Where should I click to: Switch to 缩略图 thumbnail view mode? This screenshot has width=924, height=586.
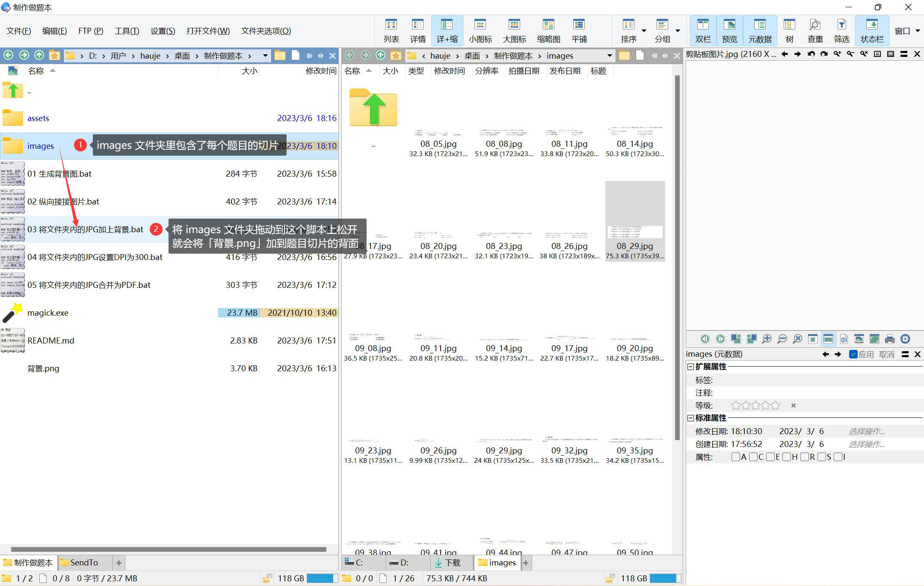coord(548,30)
